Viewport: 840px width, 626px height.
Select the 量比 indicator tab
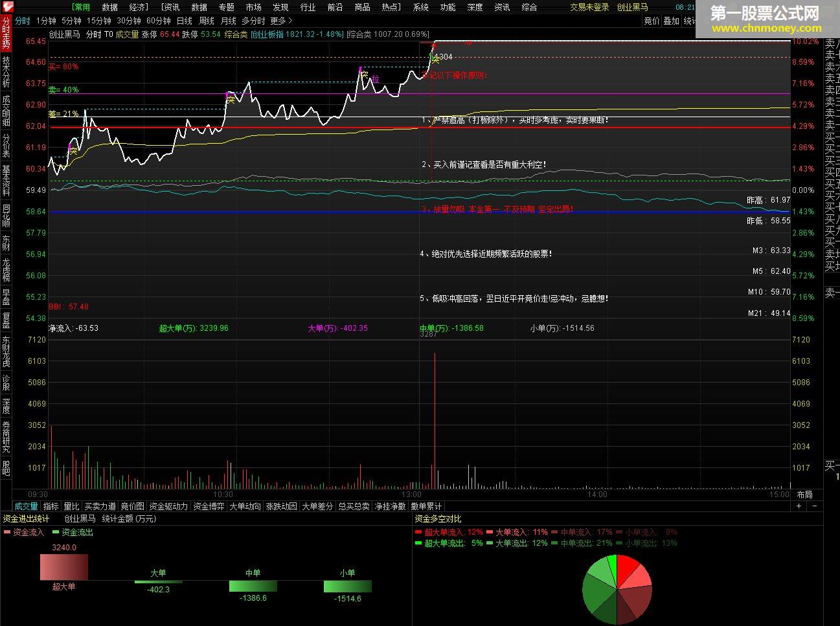(71, 506)
